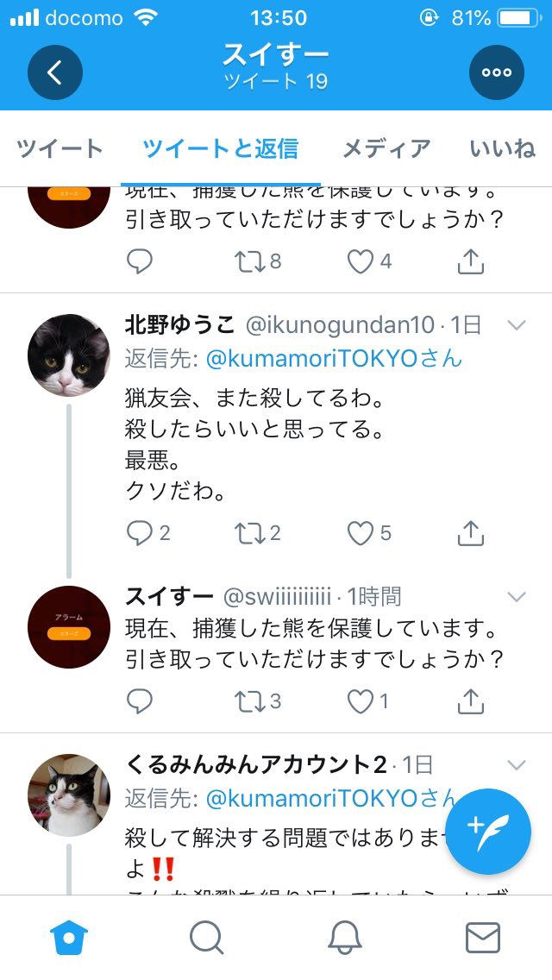This screenshot has width=552, height=980.
Task: Switch to the ツイート tab
Action: click(x=60, y=148)
